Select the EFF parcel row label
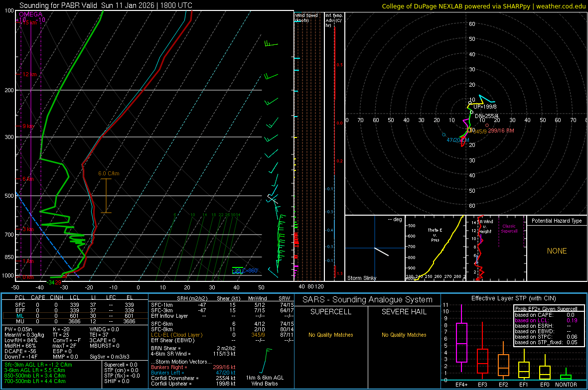Viewport: 588px width, 390px height. pos(20,310)
